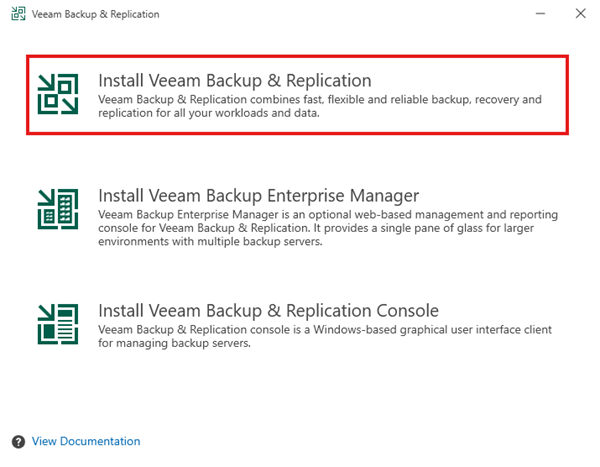Select the 'Install Veeam Backup & Replication' heading
Screen dimensions: 600x467
pos(234,80)
